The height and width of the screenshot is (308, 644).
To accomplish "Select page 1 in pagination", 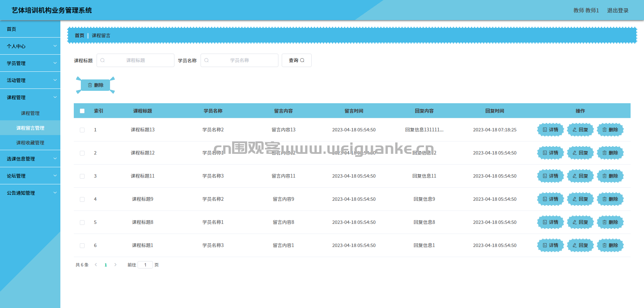I will click(x=106, y=265).
